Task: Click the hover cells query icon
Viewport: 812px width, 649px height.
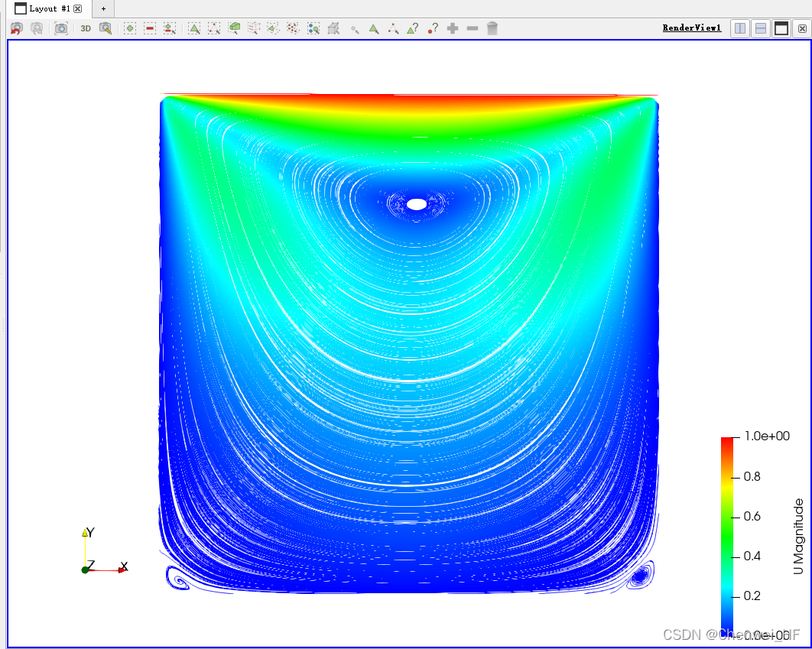Action: pyautogui.click(x=413, y=28)
